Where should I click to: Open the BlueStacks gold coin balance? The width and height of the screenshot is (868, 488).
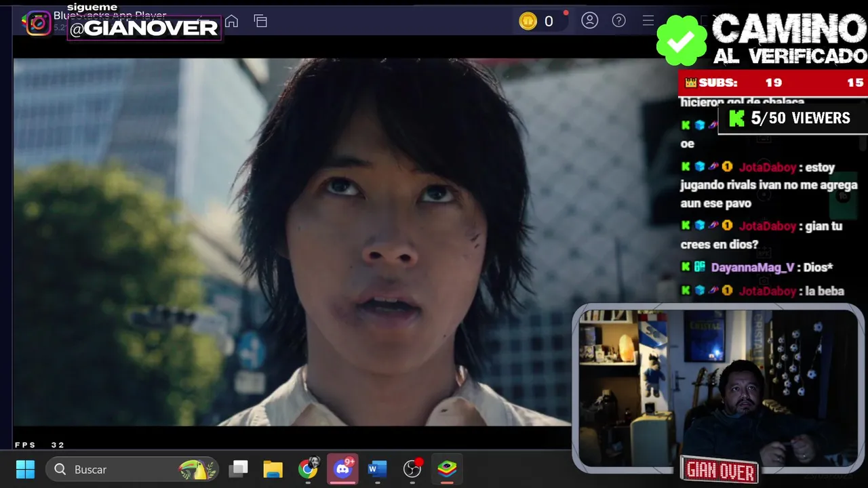pos(537,21)
